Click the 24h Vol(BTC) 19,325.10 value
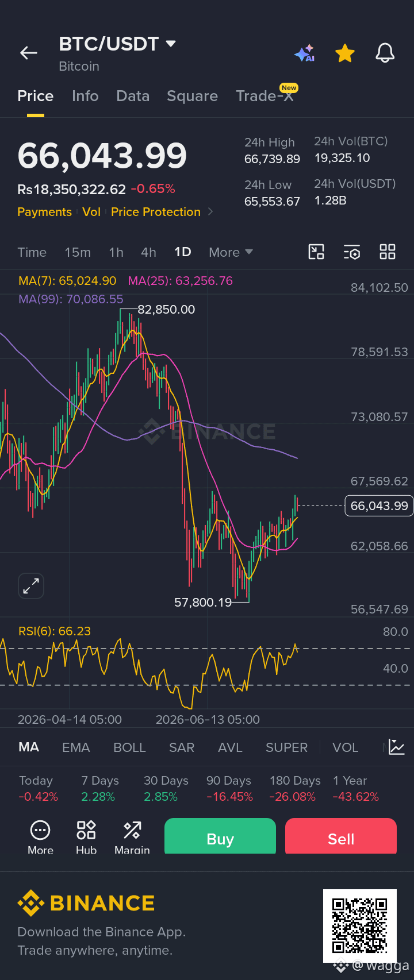Viewport: 414px width, 980px height. (342, 158)
